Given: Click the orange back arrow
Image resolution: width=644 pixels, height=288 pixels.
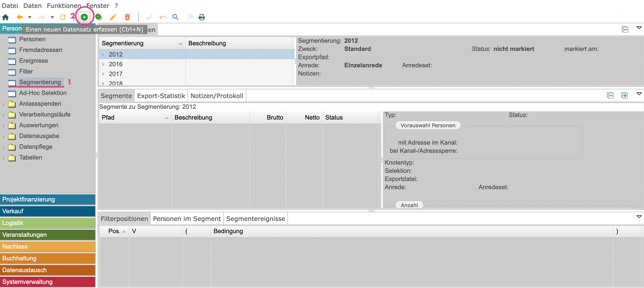Looking at the screenshot, I should (20, 17).
